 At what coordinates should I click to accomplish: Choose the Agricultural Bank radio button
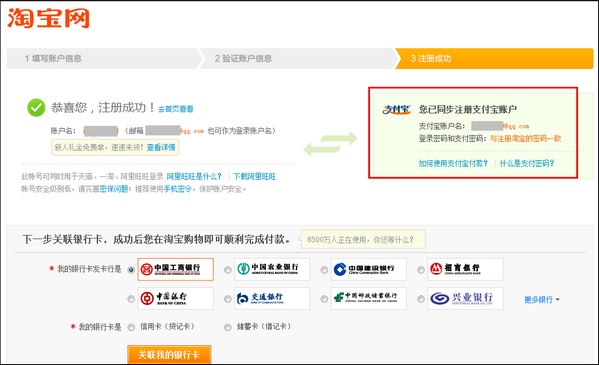click(x=228, y=270)
